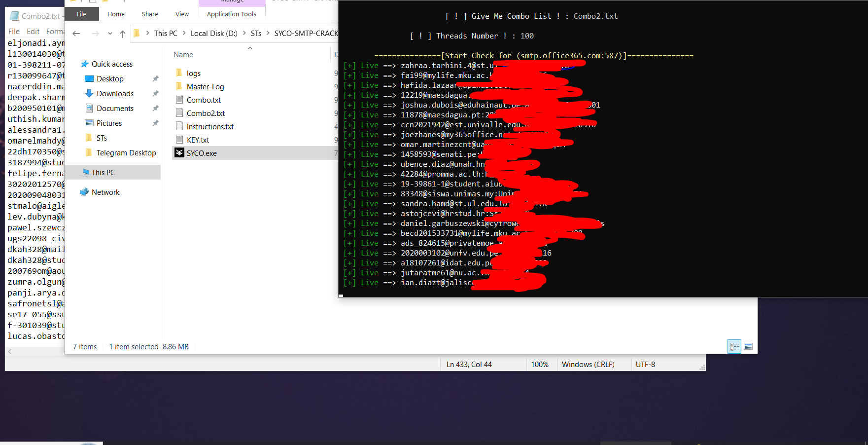
Task: Click "UTF-8" encoding in Notepad status bar
Action: point(645,365)
